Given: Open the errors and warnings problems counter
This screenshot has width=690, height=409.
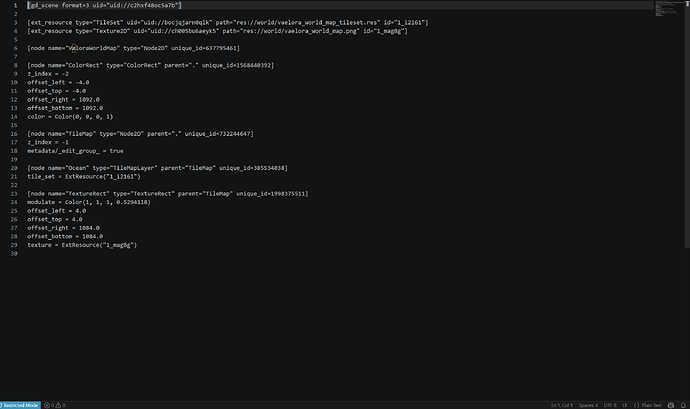Looking at the screenshot, I should pos(55,405).
